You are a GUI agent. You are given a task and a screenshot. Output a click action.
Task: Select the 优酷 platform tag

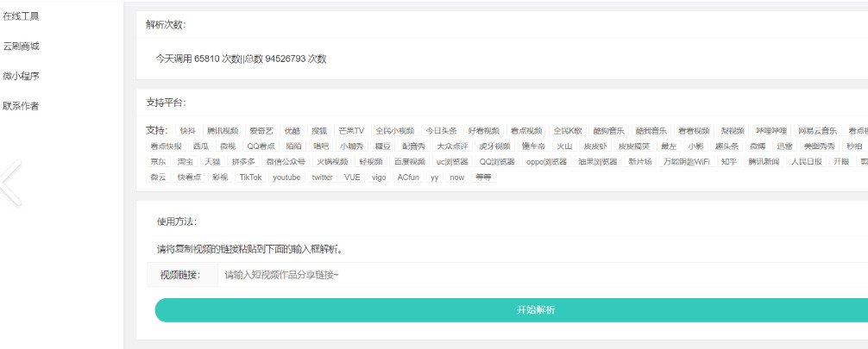coord(292,130)
